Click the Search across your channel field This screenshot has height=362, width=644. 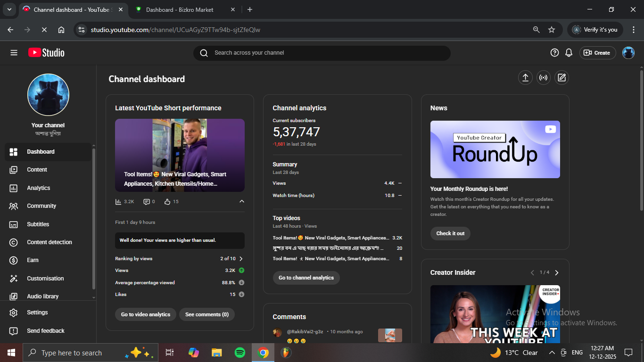pos(322,53)
